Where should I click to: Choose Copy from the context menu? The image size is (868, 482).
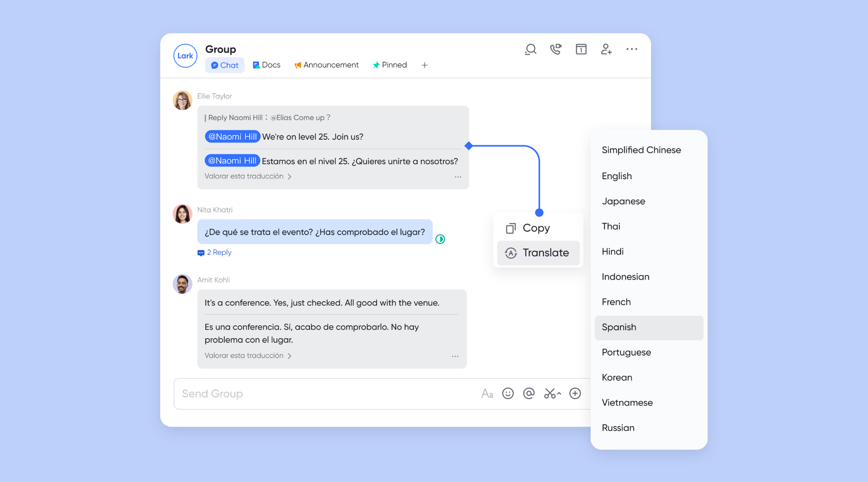pyautogui.click(x=538, y=228)
